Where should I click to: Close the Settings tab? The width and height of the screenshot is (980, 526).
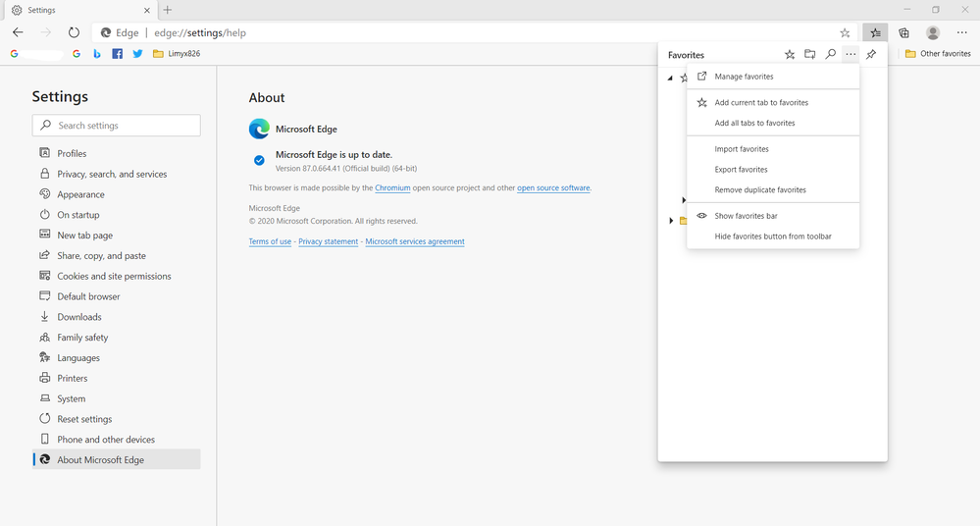(x=147, y=11)
